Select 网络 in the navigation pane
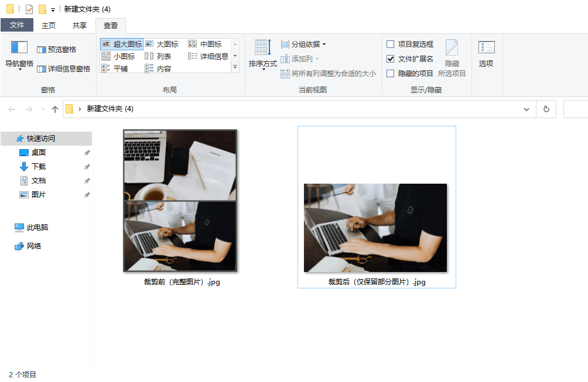588x382 pixels. click(x=28, y=246)
